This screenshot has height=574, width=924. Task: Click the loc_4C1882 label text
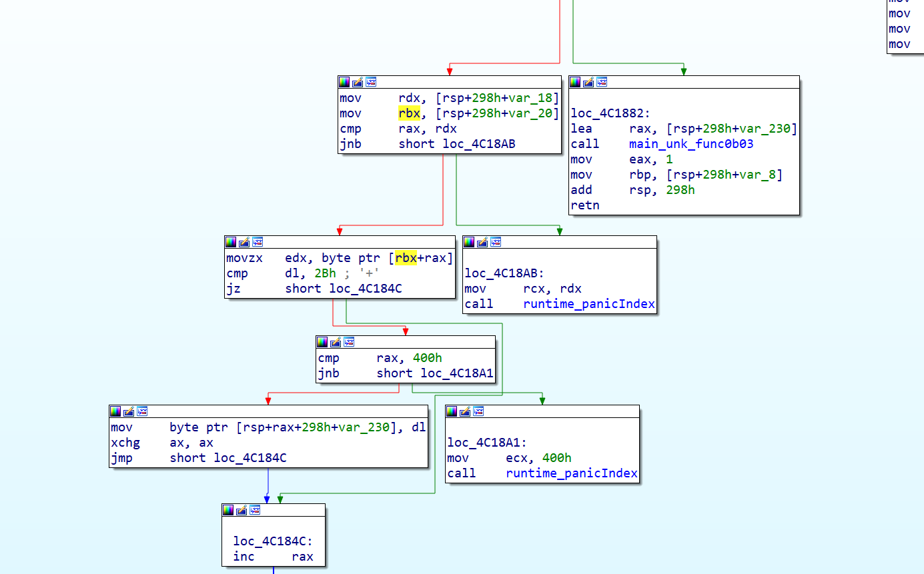tap(602, 113)
